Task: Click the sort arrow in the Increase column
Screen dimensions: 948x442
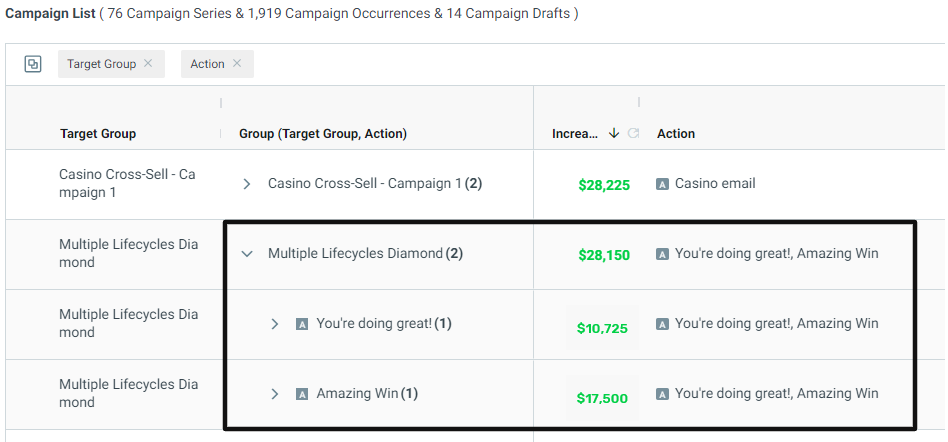Action: [614, 134]
